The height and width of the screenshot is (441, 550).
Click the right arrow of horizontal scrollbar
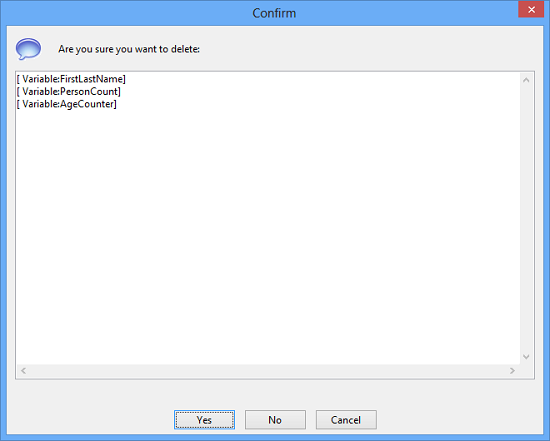[512, 370]
